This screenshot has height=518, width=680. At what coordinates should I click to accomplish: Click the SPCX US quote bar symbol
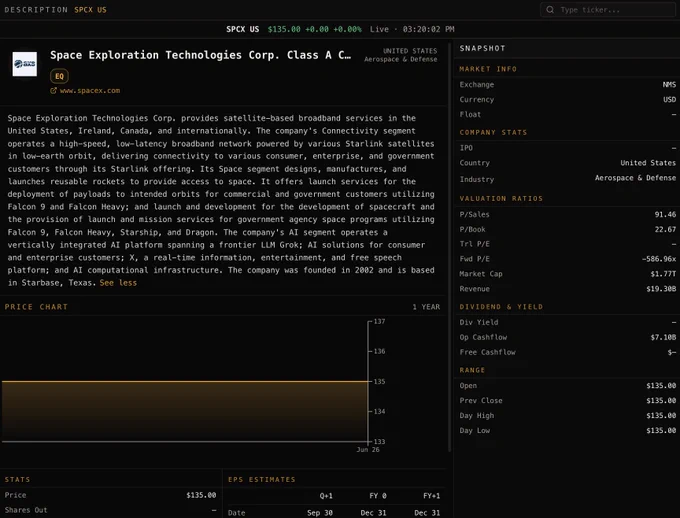click(x=242, y=29)
